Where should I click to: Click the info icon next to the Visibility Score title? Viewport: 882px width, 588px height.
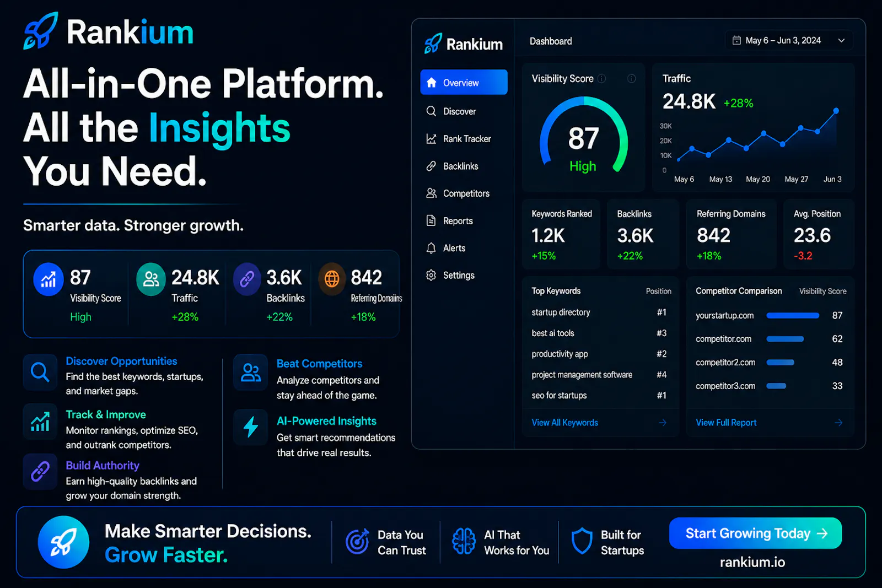point(602,79)
